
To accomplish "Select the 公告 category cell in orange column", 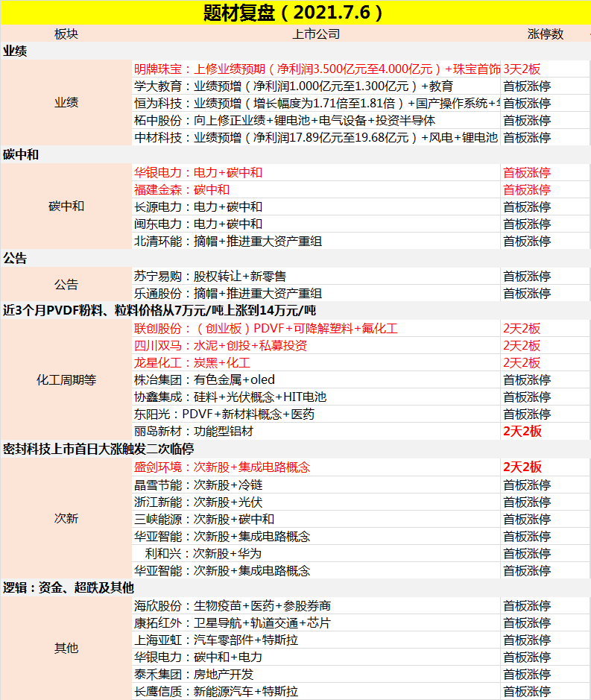I will 66,285.
